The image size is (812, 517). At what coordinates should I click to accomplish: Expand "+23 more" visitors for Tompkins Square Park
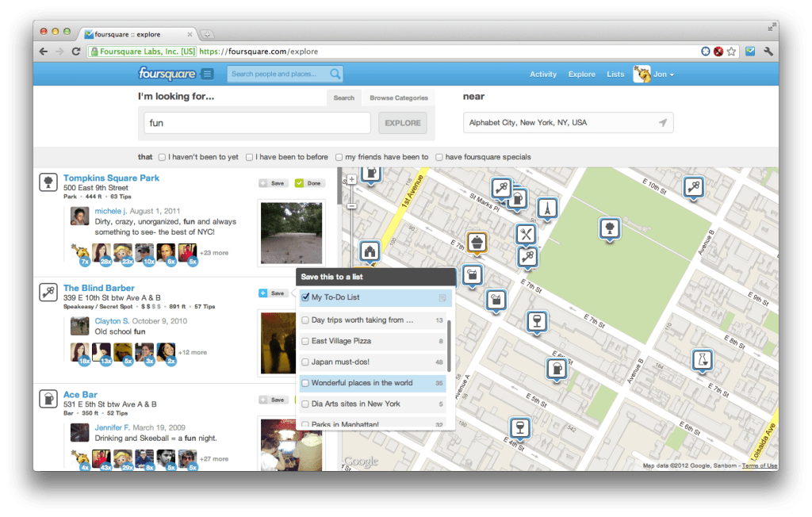point(213,253)
